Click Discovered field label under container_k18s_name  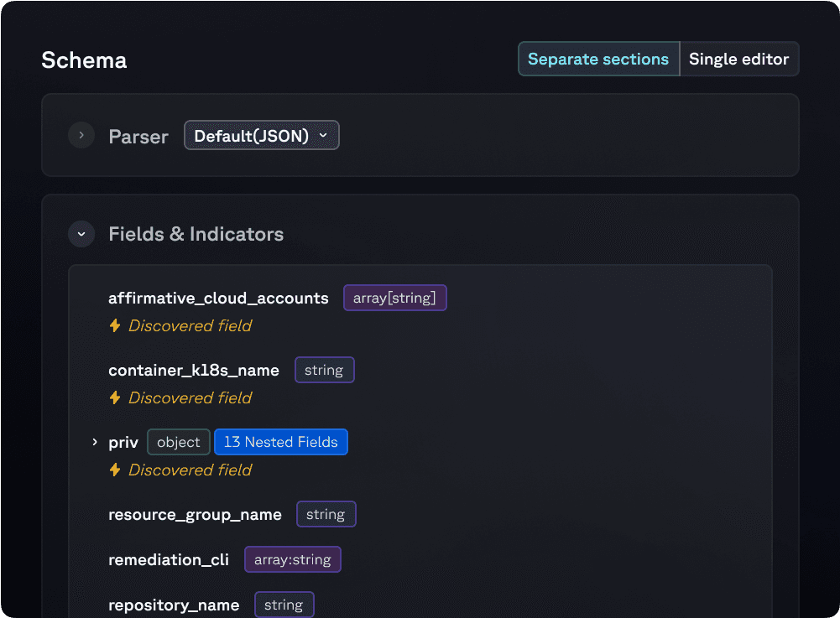point(190,398)
